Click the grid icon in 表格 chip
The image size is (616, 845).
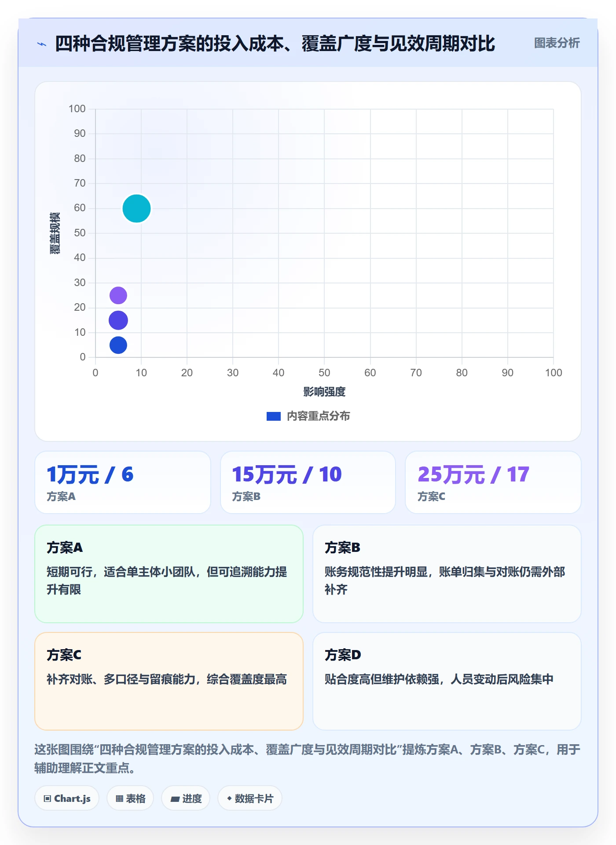pyautogui.click(x=119, y=799)
